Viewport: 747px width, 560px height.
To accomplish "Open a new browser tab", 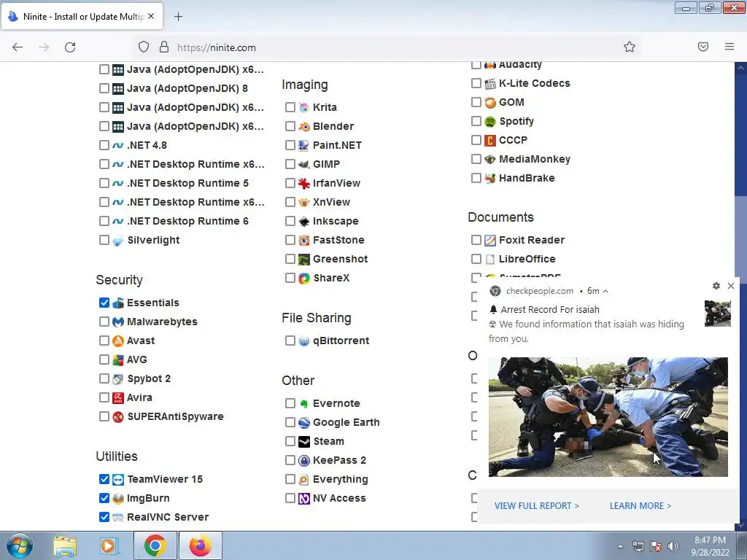I will [178, 17].
